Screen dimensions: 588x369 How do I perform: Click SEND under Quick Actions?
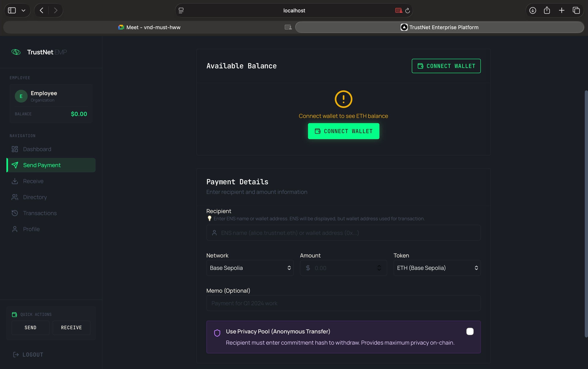pos(30,327)
